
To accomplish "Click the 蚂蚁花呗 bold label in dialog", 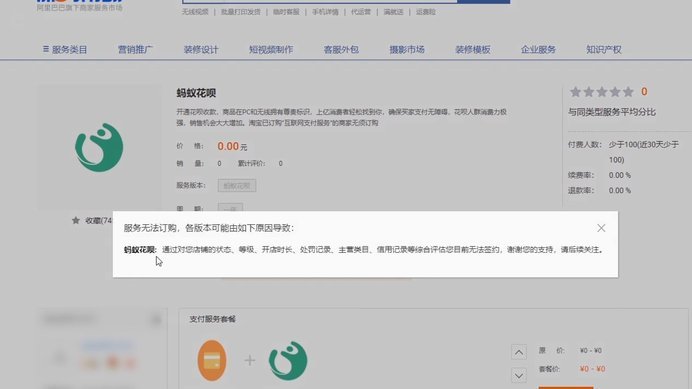I will (x=139, y=250).
